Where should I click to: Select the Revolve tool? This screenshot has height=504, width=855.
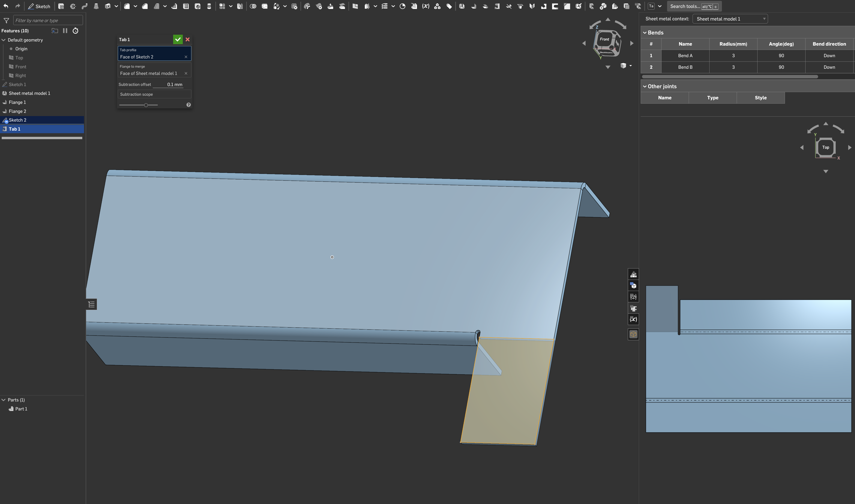coord(73,6)
